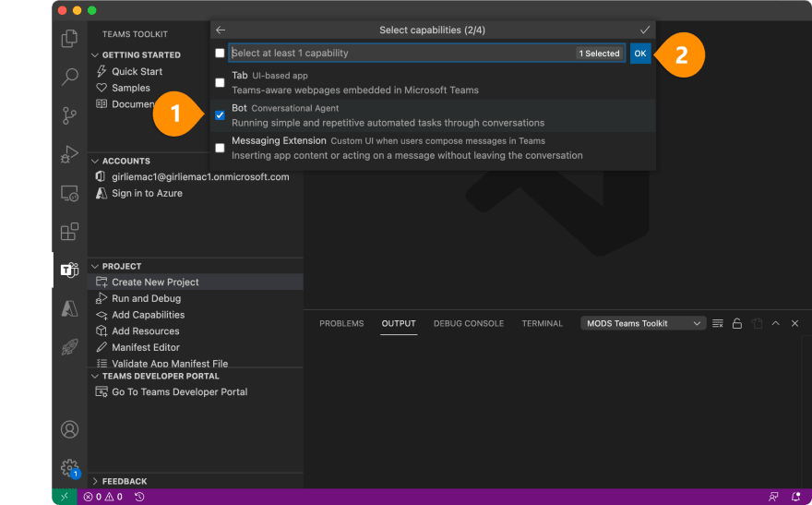Open the Source Control view

[x=69, y=115]
